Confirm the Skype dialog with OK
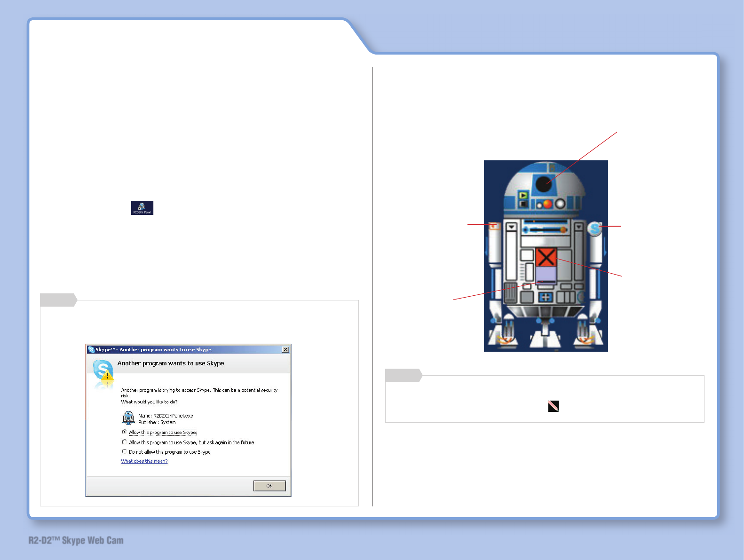 tap(269, 486)
